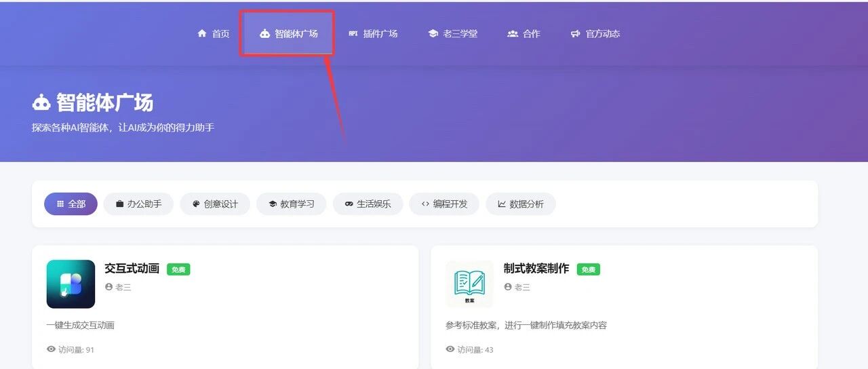
Task: Select the 全部 category filter
Action: [x=71, y=203]
